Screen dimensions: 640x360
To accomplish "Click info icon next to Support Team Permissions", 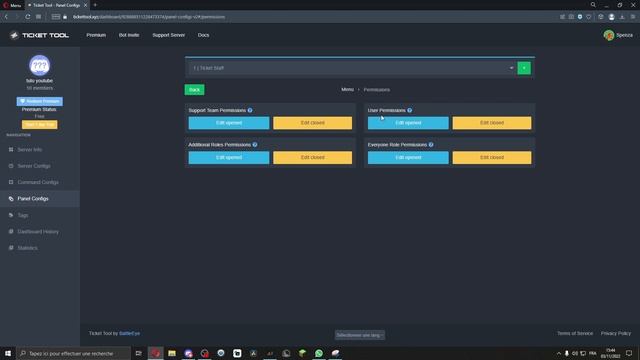I will coord(250,110).
